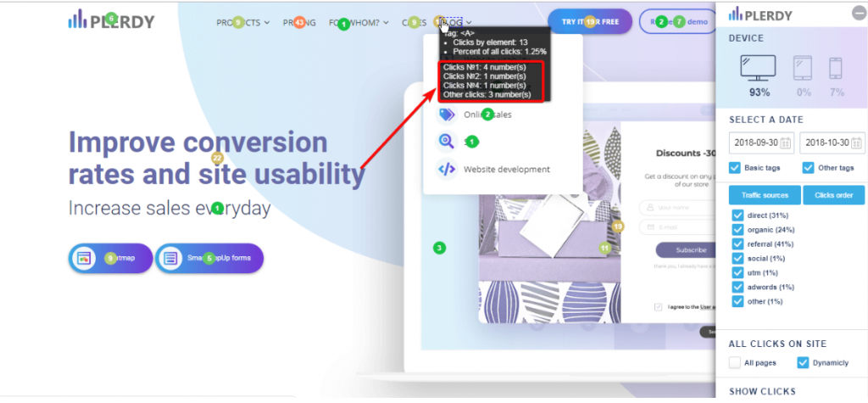The height and width of the screenshot is (403, 868).
Task: Click the 'Discounts' popup heading
Action: [x=684, y=153]
